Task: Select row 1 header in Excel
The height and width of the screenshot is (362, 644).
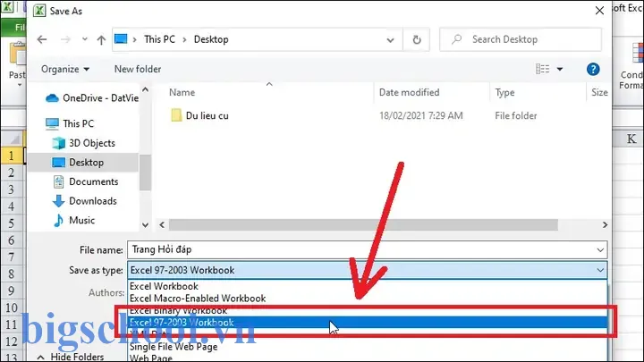Action: [x=12, y=156]
